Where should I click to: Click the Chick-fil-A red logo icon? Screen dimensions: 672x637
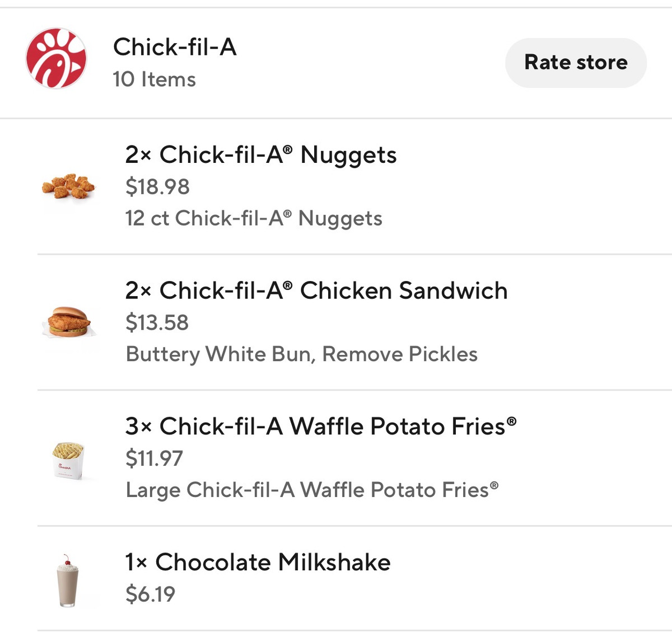tap(56, 59)
